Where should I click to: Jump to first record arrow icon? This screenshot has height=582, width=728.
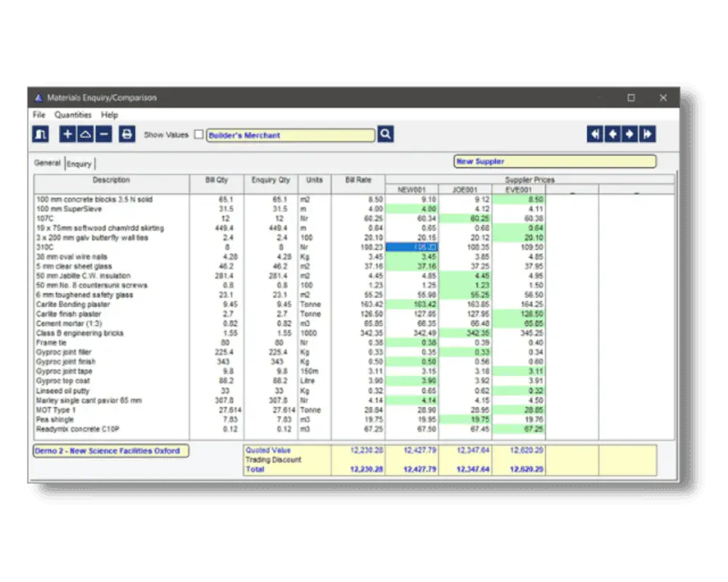click(595, 134)
